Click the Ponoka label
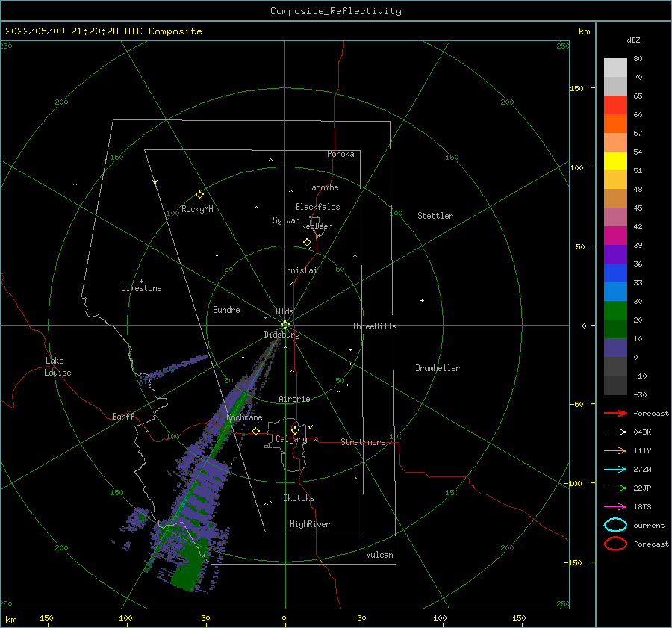 340,154
